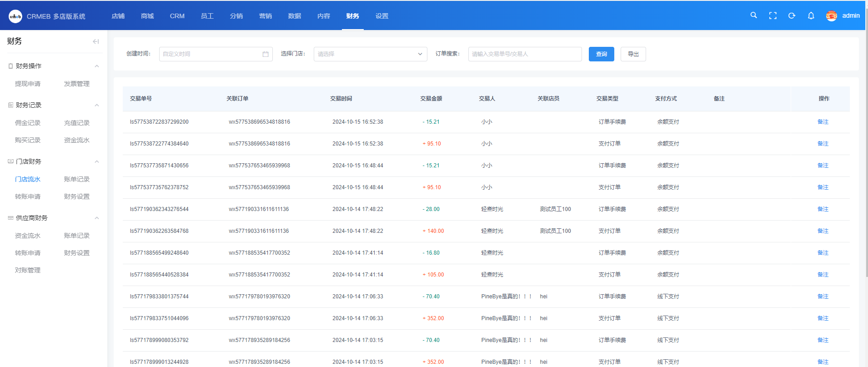Focus the 订单搜索 input field

point(525,54)
